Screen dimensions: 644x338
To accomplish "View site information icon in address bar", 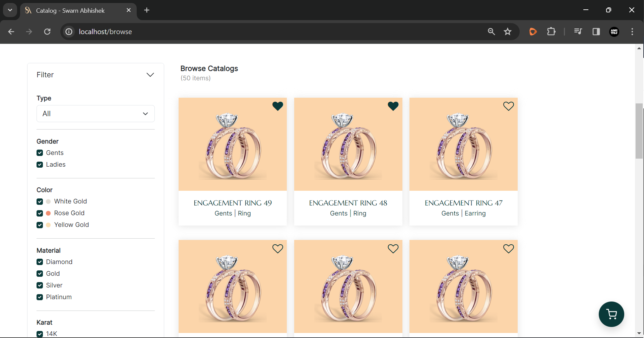I will (x=69, y=32).
